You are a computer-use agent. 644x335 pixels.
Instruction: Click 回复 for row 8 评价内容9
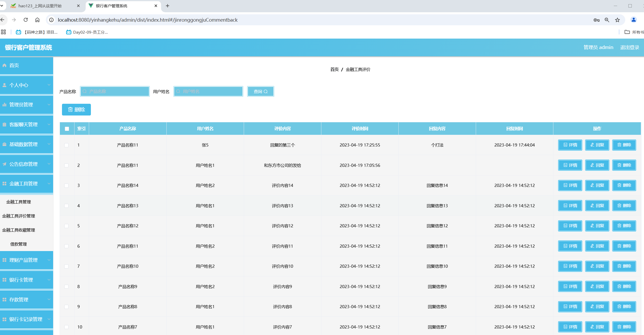point(597,287)
